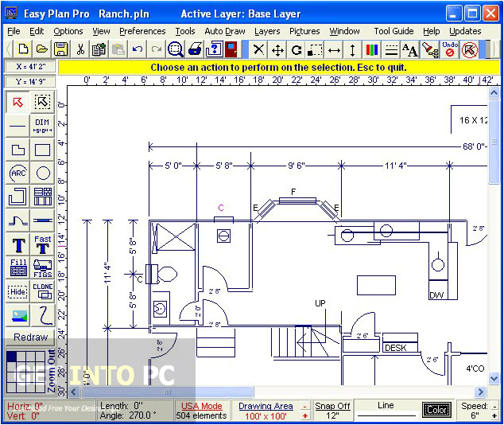Increase drawing area with plus button
The height and width of the screenshot is (425, 504).
(304, 416)
